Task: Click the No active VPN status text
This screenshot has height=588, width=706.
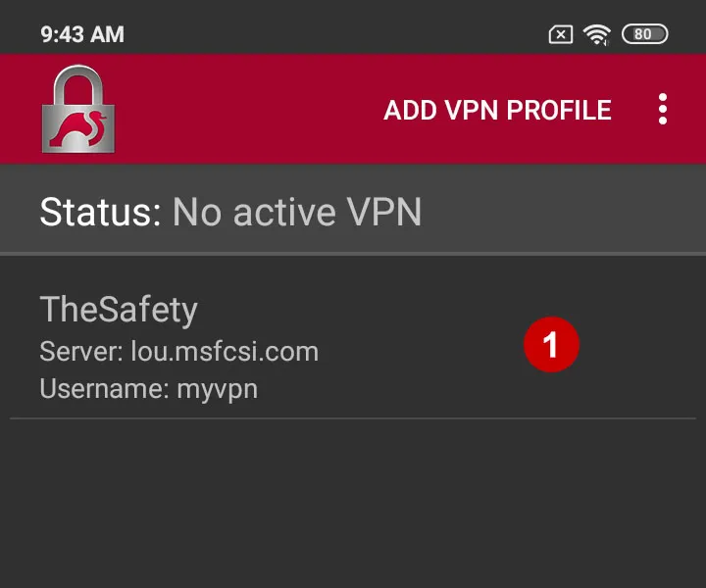Action: 297,212
